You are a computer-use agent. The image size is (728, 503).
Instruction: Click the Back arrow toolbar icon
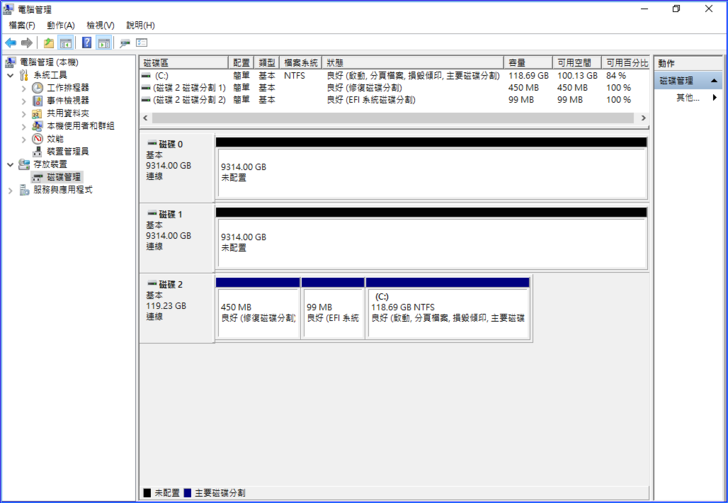click(11, 43)
